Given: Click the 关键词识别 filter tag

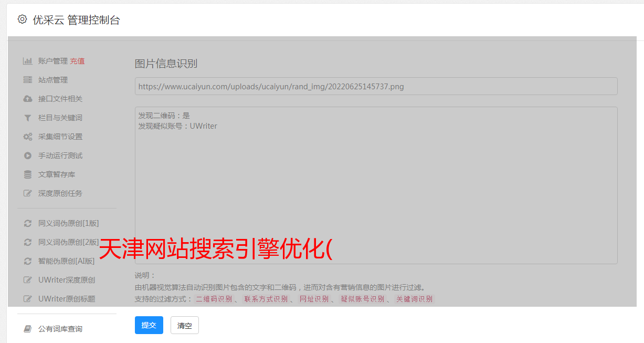Looking at the screenshot, I should 415,299.
